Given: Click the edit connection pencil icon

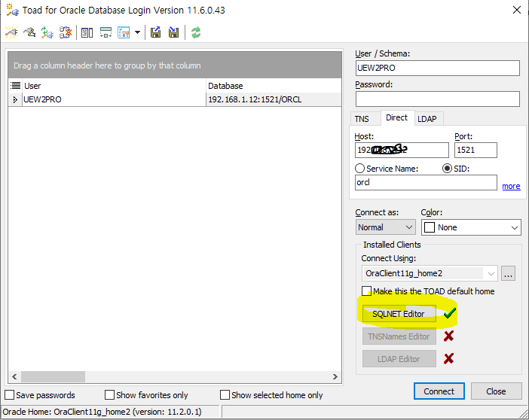Looking at the screenshot, I should click(29, 32).
